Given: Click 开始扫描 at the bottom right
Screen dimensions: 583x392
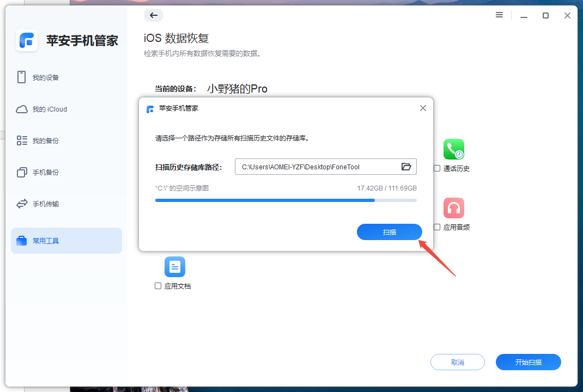Looking at the screenshot, I should [x=527, y=362].
